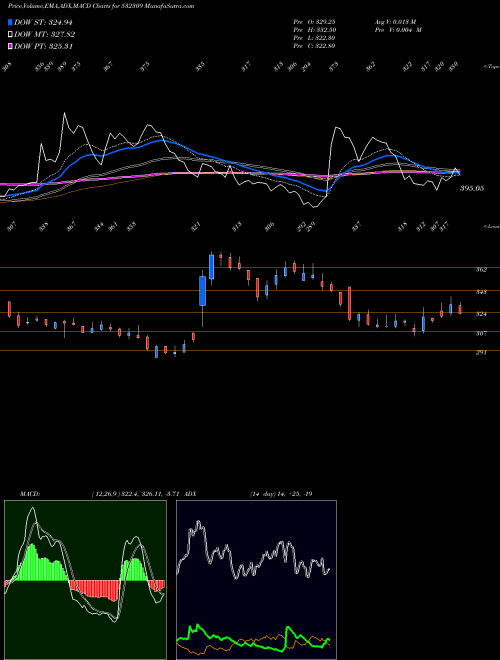Viewport: 500px width, 660px height.
Task: Click the tall blue candlestick of the breakout day
Action: (202, 290)
